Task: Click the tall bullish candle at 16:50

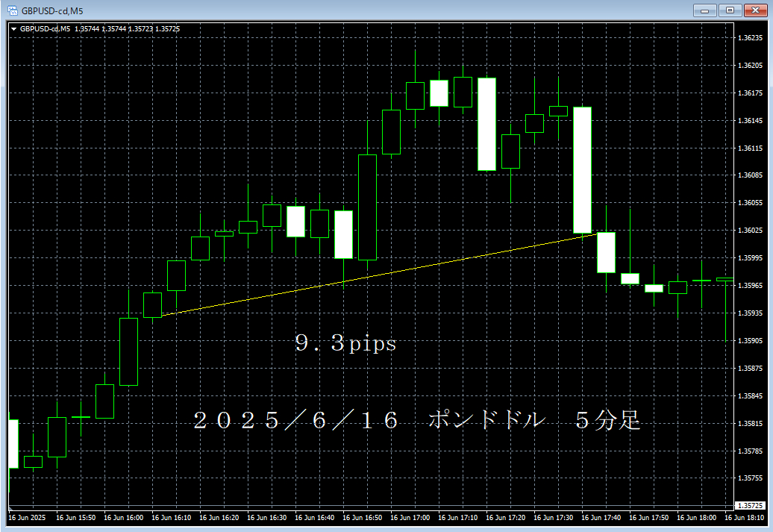Action: tap(367, 207)
